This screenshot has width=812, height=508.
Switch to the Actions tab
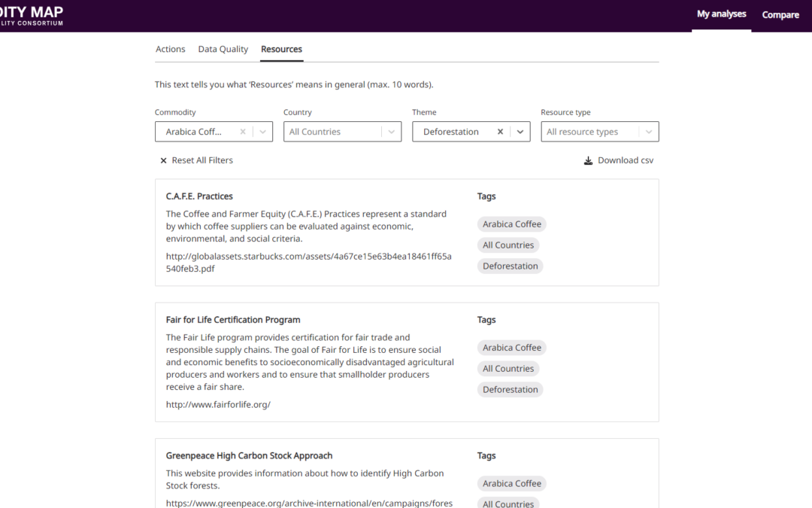[171, 49]
